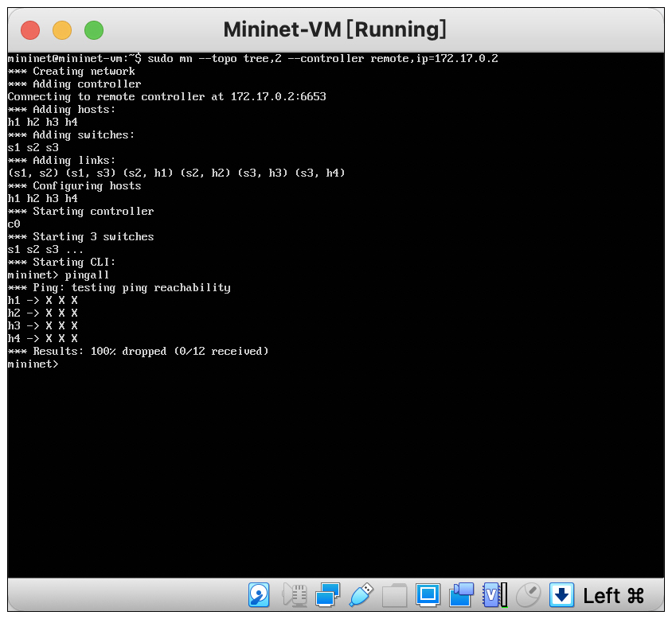
Task: Open the USB devices indicator
Action: click(361, 594)
